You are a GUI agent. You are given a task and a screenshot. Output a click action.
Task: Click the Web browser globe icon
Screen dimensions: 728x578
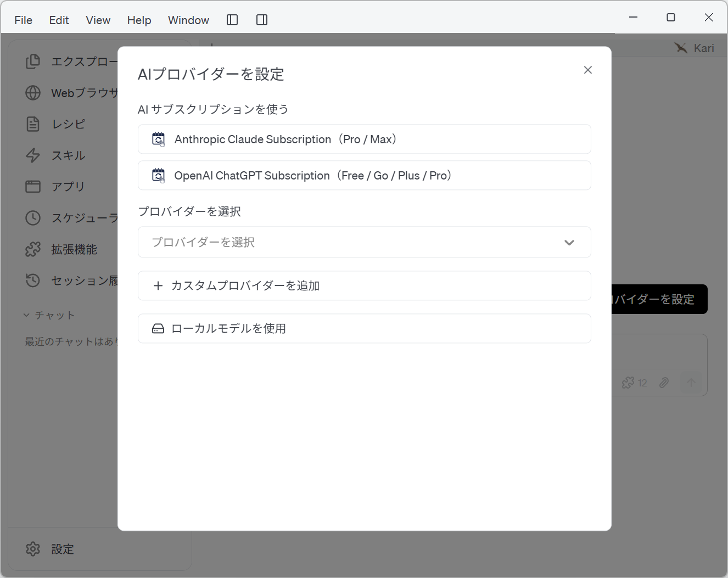tap(33, 93)
